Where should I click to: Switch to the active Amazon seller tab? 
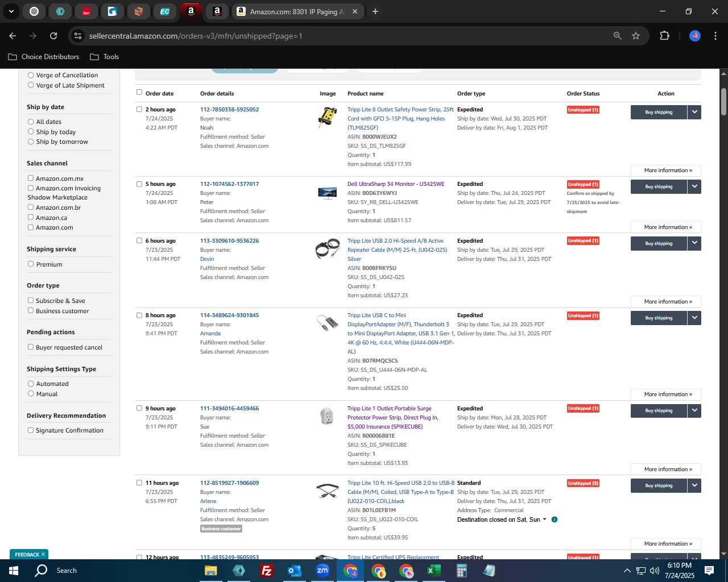pos(191,11)
